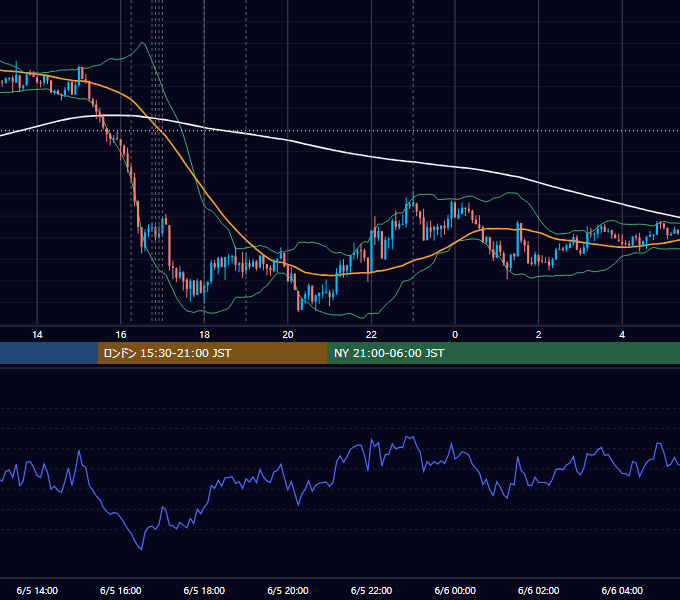Viewport: 680px width, 600px height.
Task: Click the 6/5 14:00 date label
Action: click(37, 590)
